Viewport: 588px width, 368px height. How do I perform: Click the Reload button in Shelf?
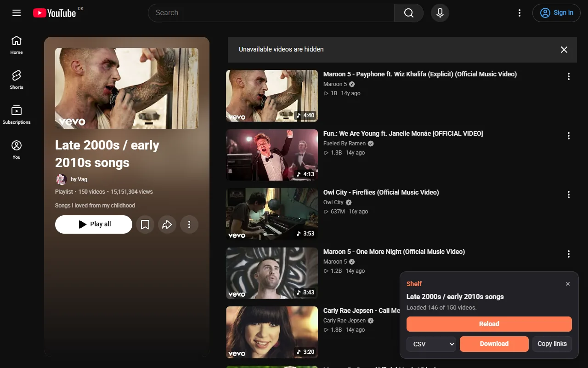(489, 324)
